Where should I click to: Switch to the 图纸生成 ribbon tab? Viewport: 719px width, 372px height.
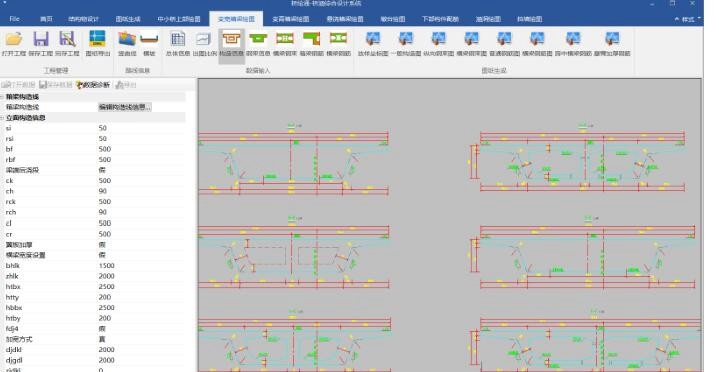pos(128,19)
